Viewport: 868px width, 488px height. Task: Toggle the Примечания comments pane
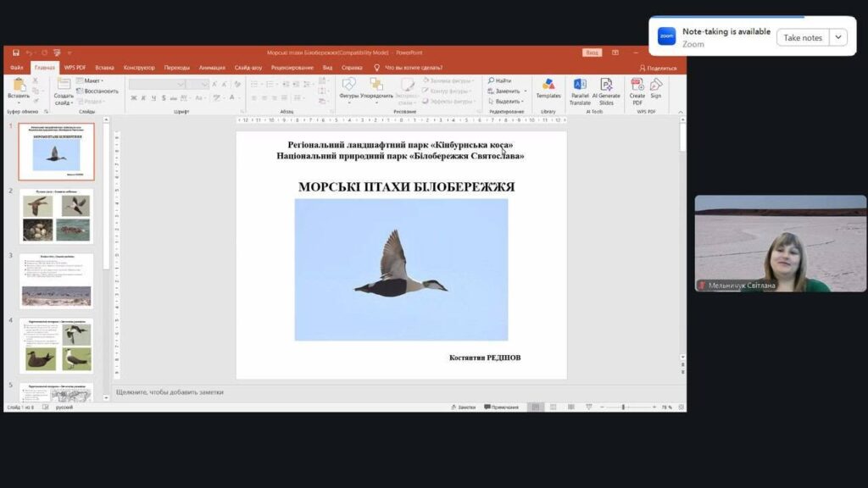click(502, 408)
